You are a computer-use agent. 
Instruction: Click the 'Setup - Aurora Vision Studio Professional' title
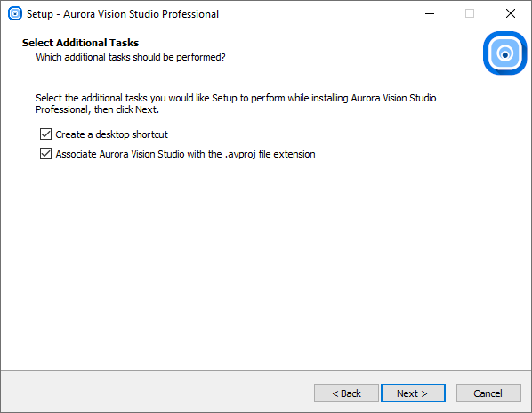click(123, 14)
